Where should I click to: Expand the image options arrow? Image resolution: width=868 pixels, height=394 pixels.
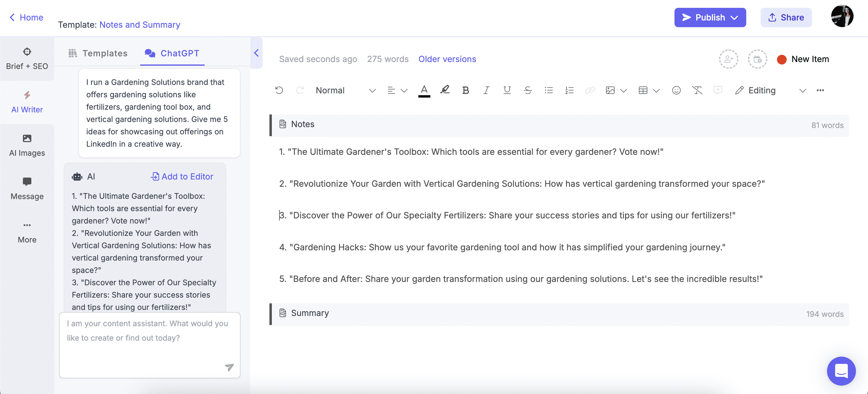click(624, 91)
